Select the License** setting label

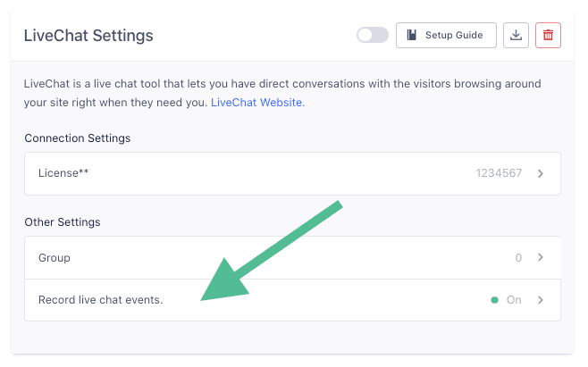pyautogui.click(x=63, y=173)
